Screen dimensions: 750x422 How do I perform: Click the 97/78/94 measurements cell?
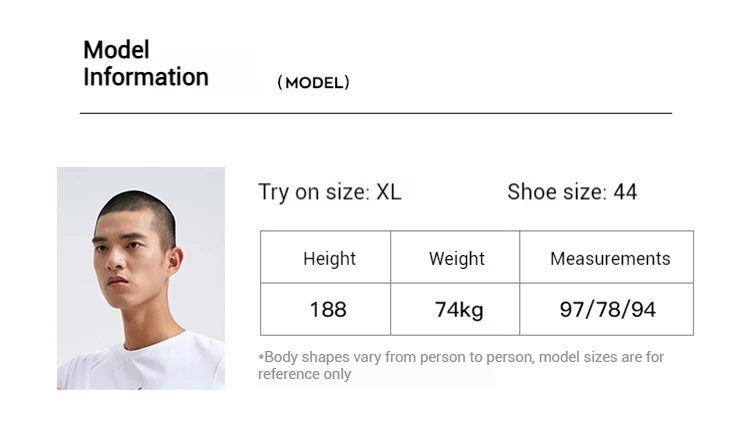607,309
